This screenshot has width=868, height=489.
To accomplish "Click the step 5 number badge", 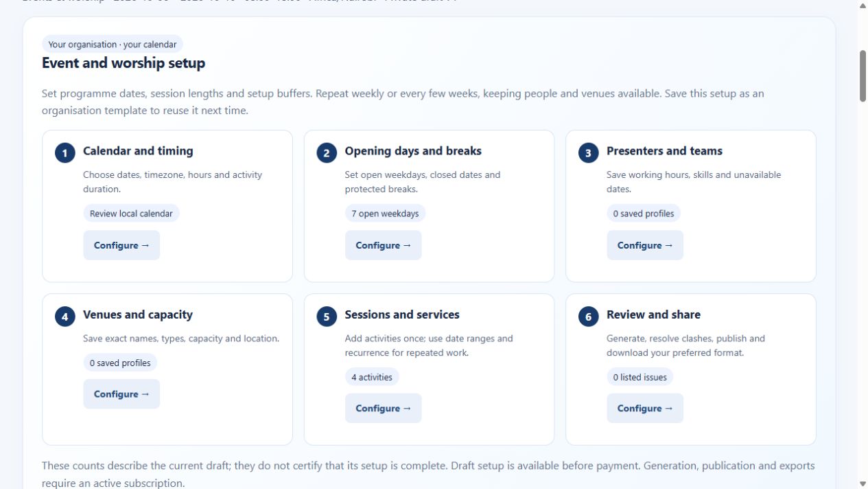I will point(327,317).
